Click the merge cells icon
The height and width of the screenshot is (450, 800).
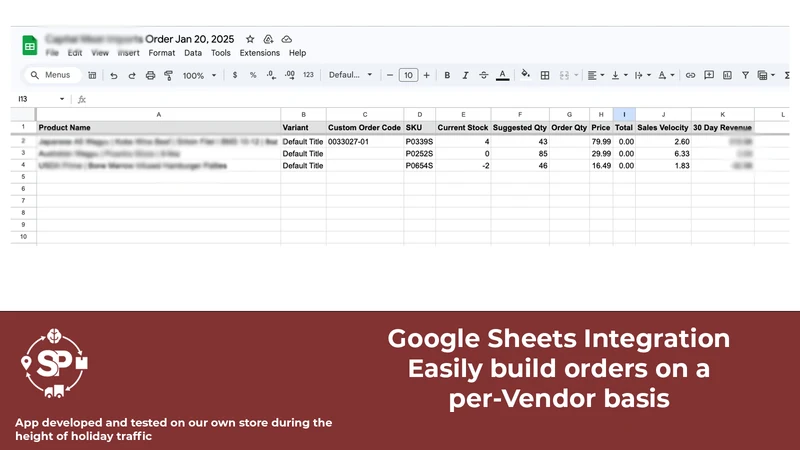click(x=564, y=76)
